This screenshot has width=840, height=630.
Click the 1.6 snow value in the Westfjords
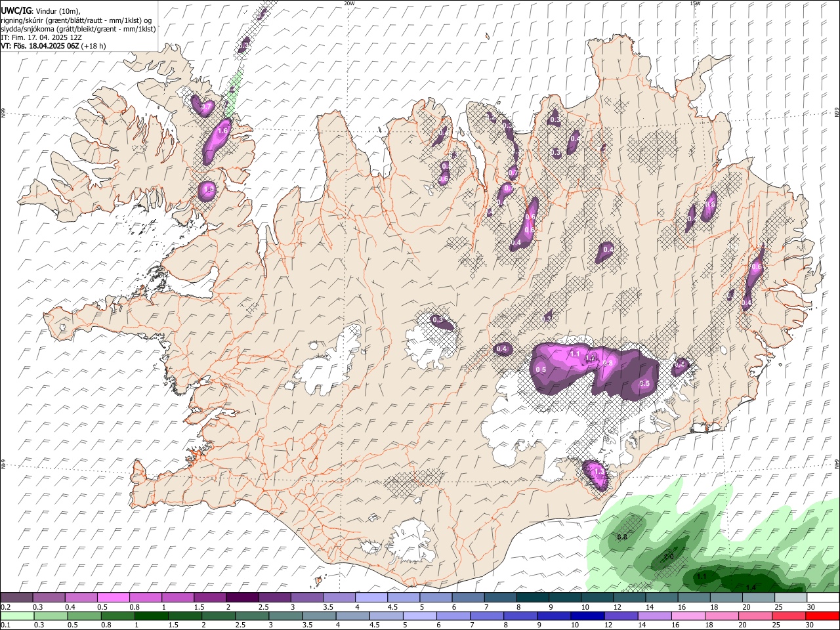click(222, 131)
